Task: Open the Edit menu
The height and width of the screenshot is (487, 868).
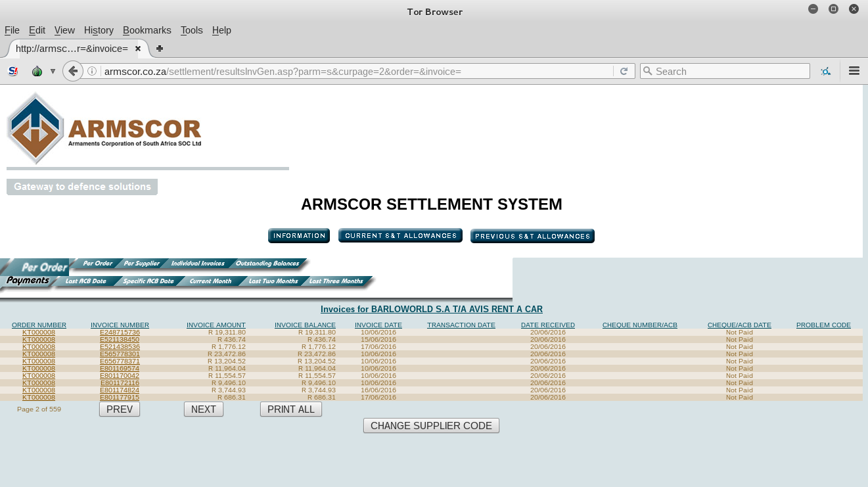Action: coord(37,30)
